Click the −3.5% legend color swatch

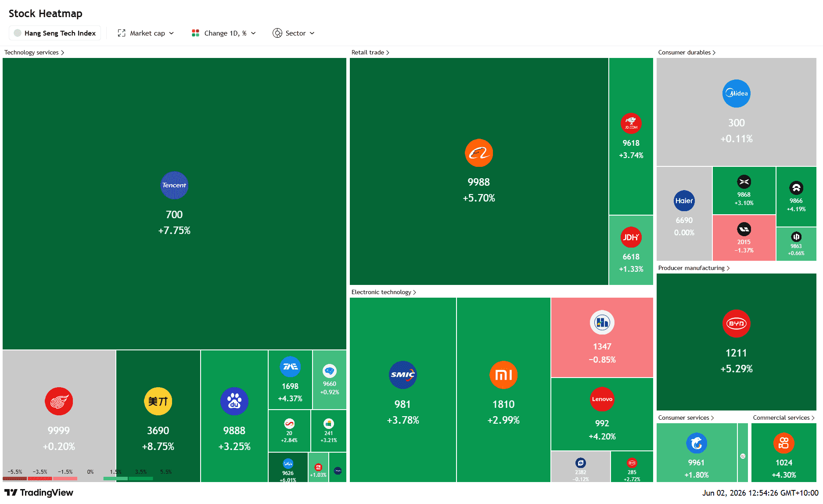[40, 479]
